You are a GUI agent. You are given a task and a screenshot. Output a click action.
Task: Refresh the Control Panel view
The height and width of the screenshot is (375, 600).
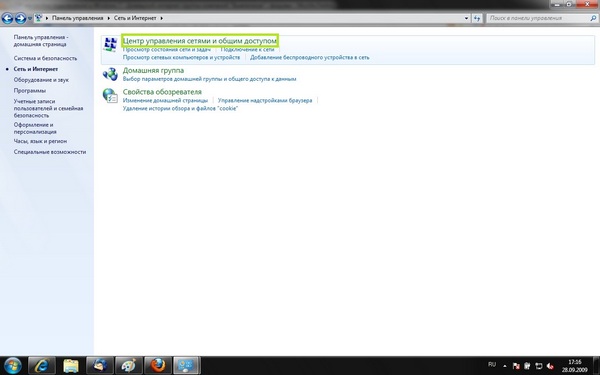(477, 18)
